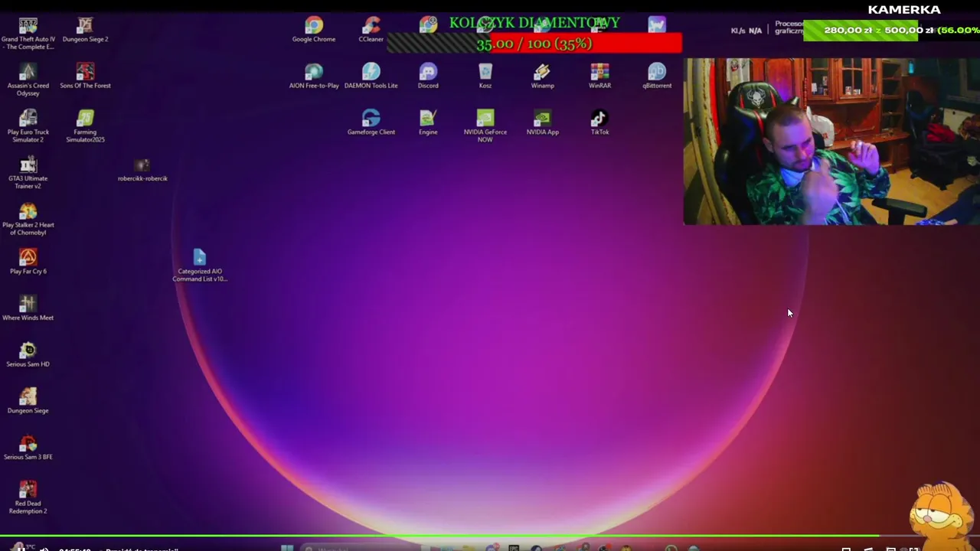Select the Kosz recycle bin

point(485,77)
